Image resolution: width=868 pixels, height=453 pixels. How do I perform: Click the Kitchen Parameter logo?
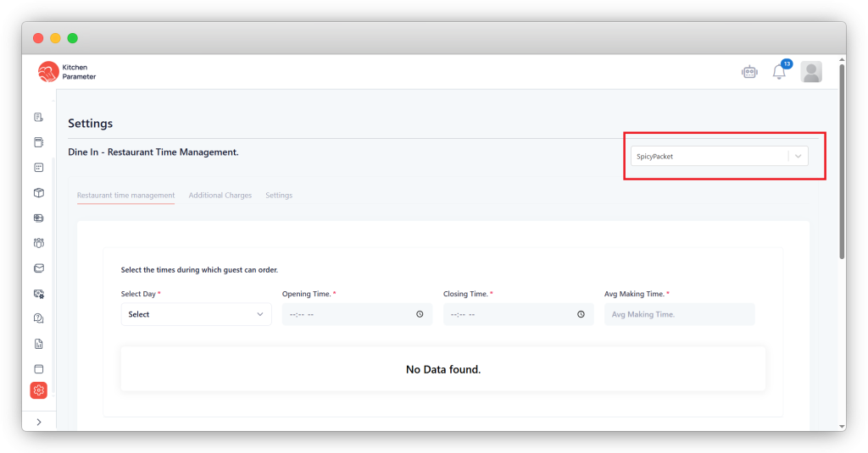coord(67,72)
